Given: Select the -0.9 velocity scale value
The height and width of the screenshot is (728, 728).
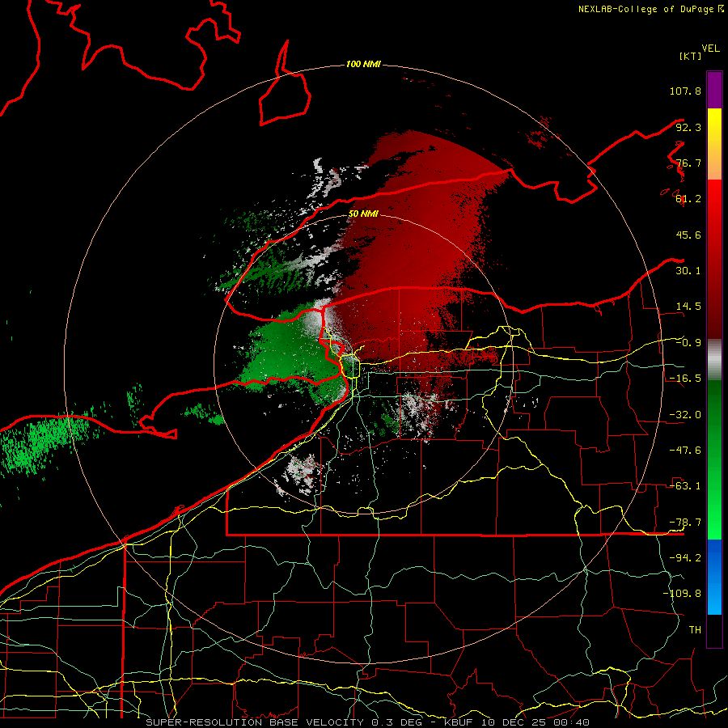Looking at the screenshot, I should pyautogui.click(x=688, y=343).
